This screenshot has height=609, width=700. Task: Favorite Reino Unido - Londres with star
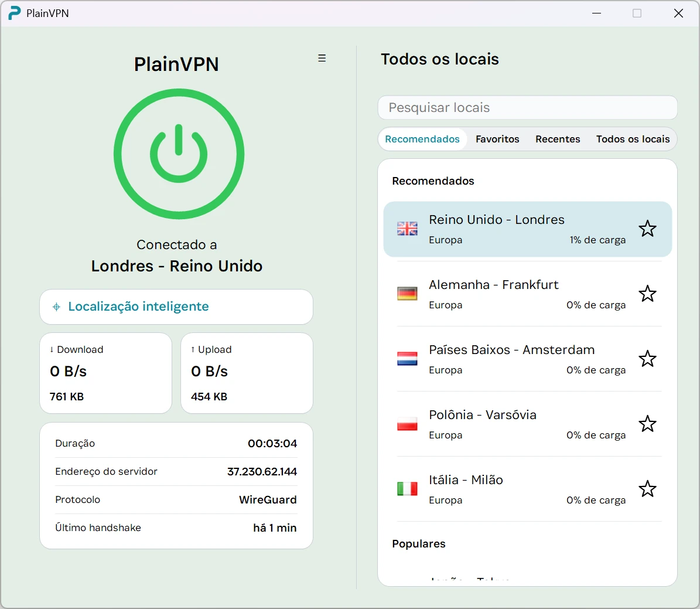pyautogui.click(x=647, y=229)
